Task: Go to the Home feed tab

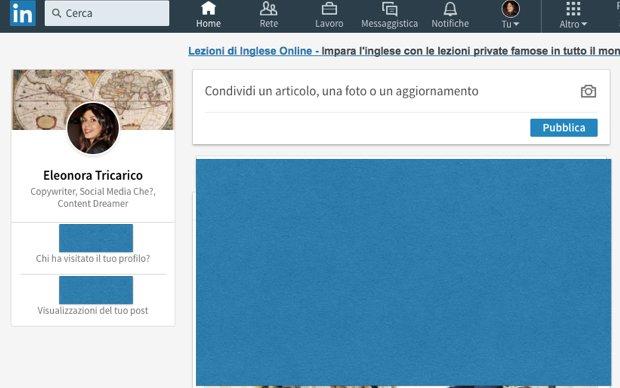Action: point(208,15)
